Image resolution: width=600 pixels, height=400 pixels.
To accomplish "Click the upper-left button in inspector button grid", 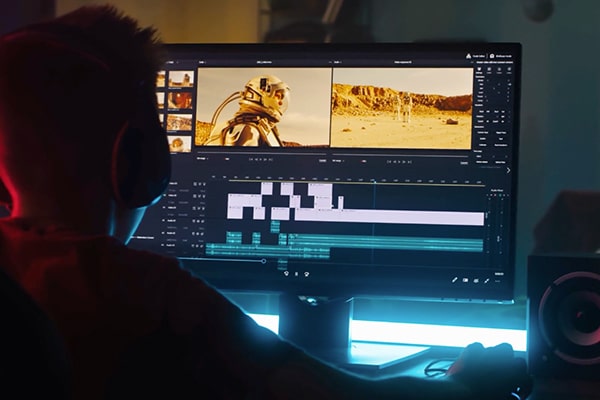I will (x=483, y=132).
